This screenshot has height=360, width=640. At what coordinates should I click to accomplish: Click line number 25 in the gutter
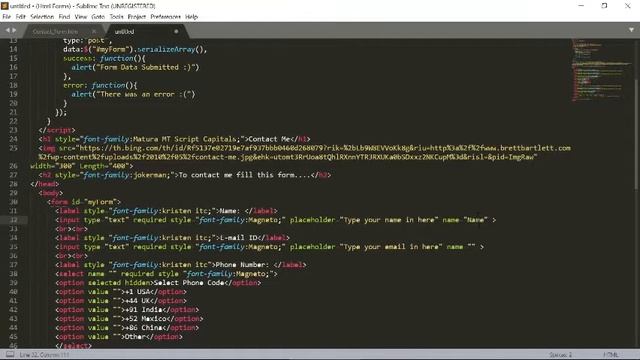[x=13, y=148]
